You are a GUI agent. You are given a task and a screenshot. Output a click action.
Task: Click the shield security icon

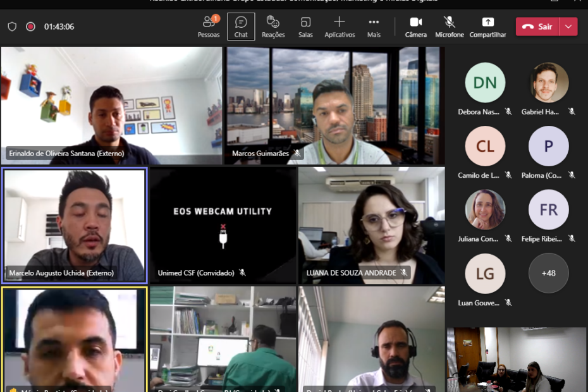[x=12, y=27]
